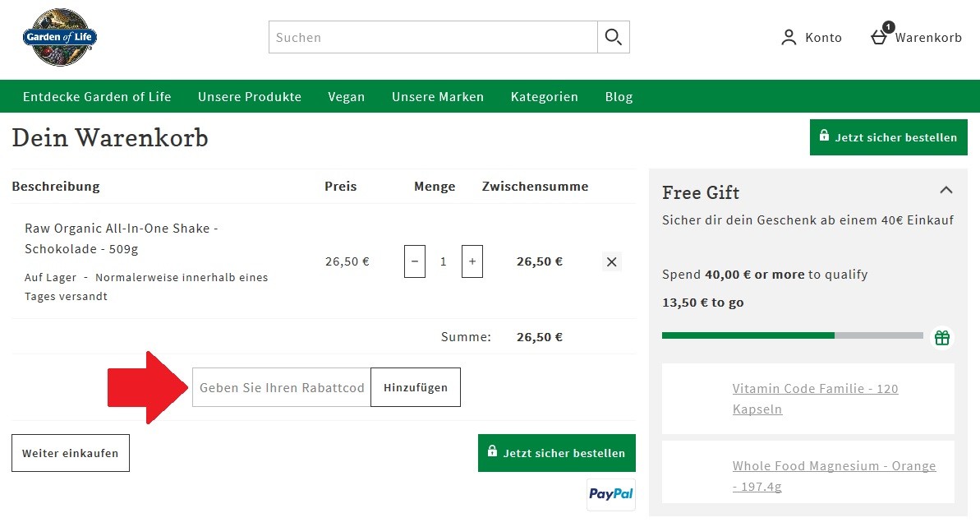Image resolution: width=980 pixels, height=527 pixels.
Task: Open Vitamin Code Familie - 120 Kapseln link
Action: pyautogui.click(x=815, y=399)
